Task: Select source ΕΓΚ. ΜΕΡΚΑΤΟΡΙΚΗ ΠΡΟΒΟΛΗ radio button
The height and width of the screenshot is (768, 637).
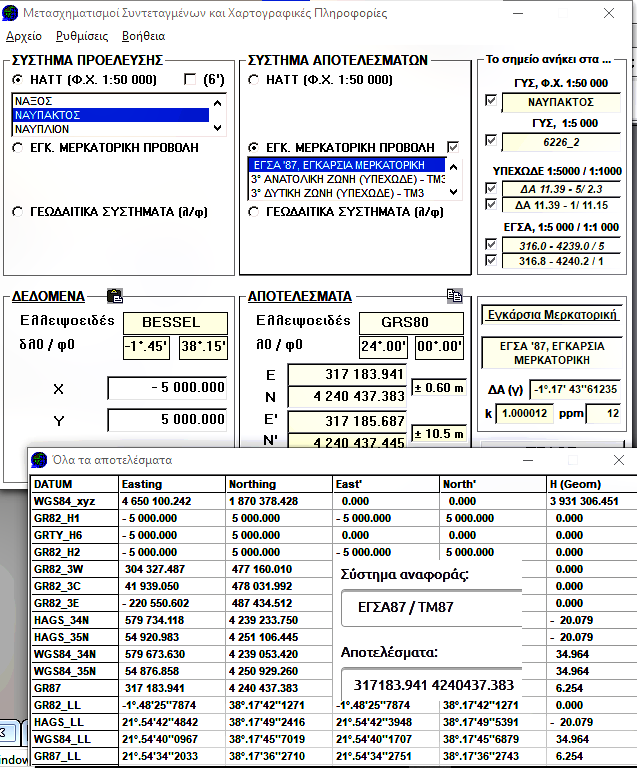Action: pos(18,147)
